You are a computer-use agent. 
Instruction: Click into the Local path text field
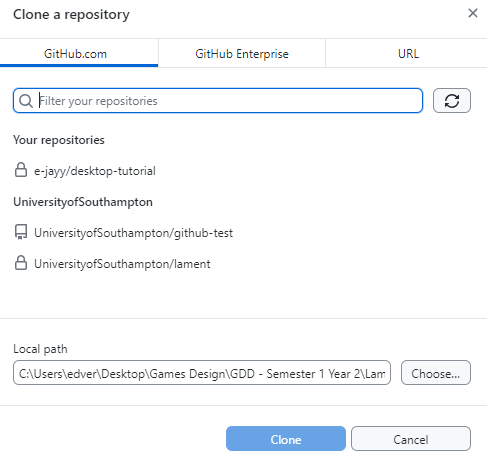[202, 373]
